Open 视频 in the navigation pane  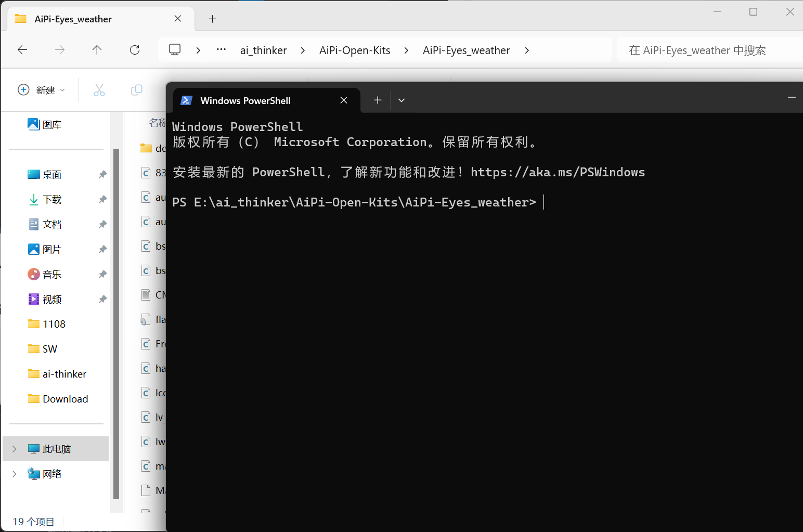tap(45, 299)
